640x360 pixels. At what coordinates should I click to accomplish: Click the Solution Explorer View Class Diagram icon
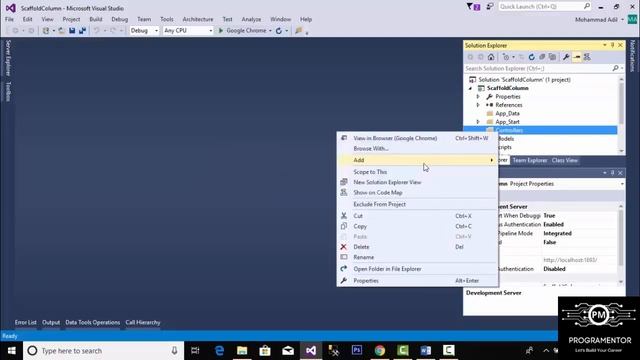coord(587,57)
